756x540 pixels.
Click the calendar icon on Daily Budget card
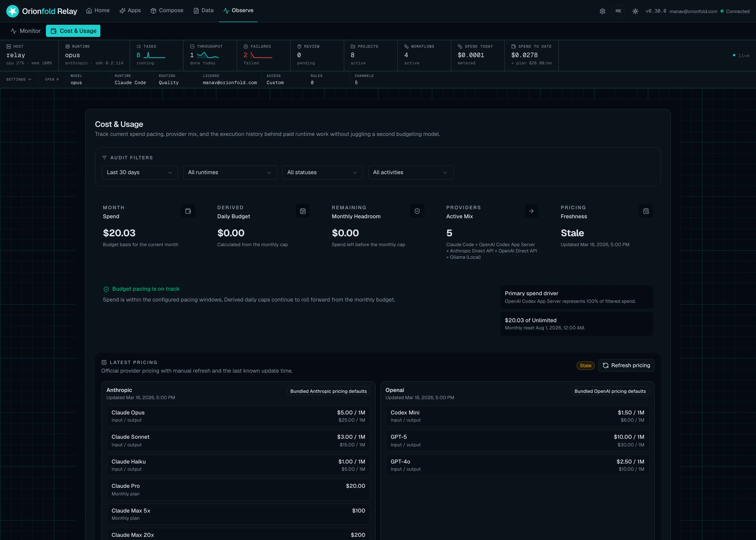click(303, 211)
